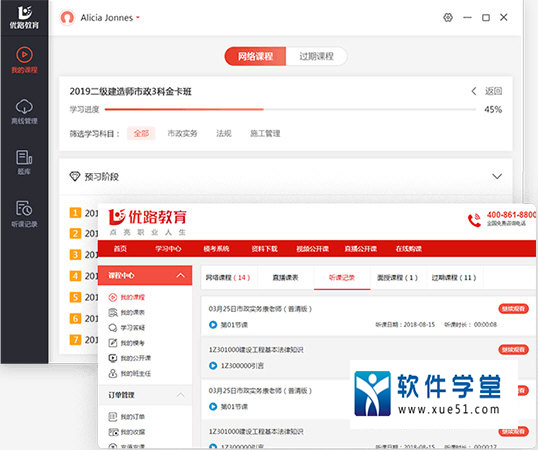
Task: Select the 网络课程 toggle tab
Action: (x=255, y=56)
